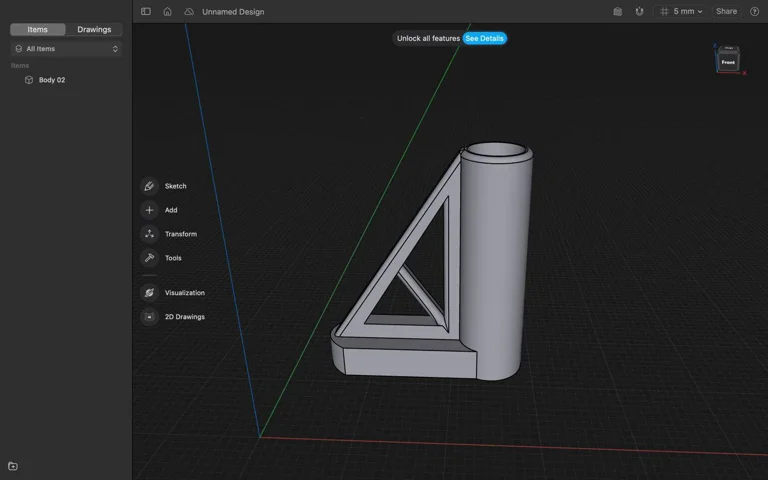Screen dimensions: 768x480
Task: Click the See Details button
Action: (485, 38)
